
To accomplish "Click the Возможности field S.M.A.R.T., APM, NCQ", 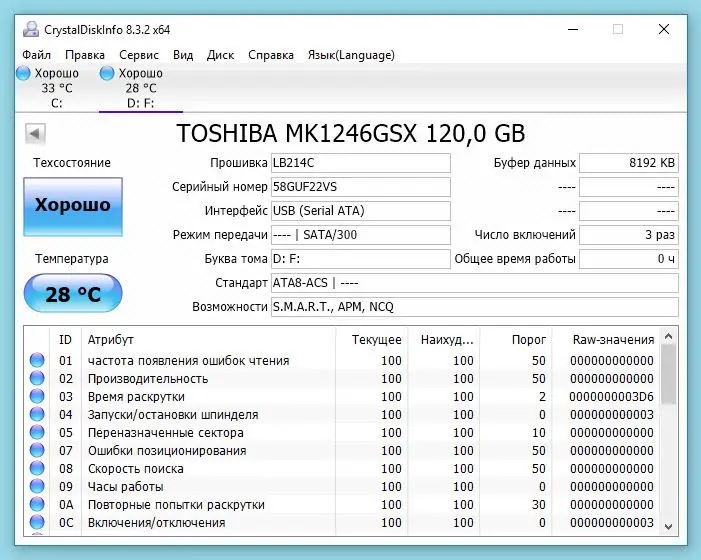I will (475, 307).
